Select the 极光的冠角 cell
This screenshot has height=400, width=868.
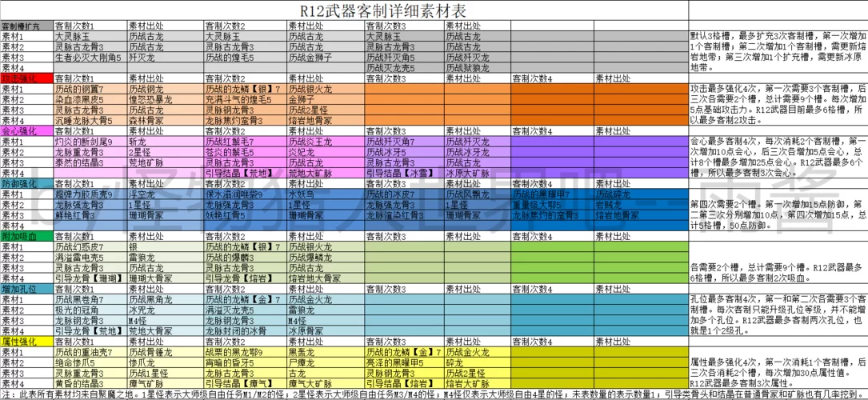click(x=90, y=310)
